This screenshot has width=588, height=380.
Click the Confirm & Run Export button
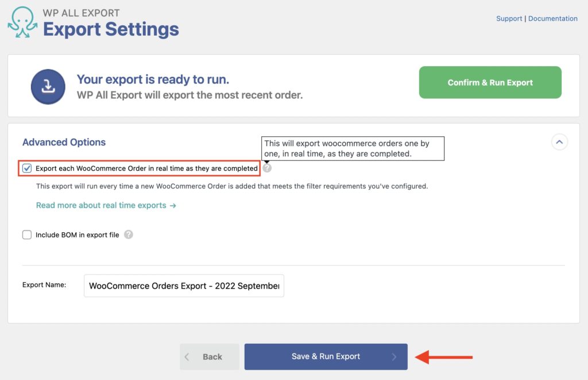490,82
